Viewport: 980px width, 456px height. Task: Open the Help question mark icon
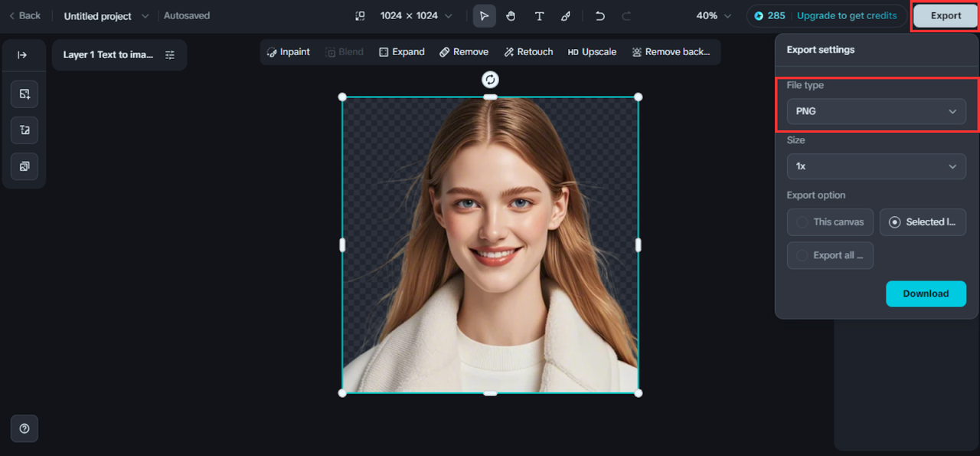pos(24,428)
